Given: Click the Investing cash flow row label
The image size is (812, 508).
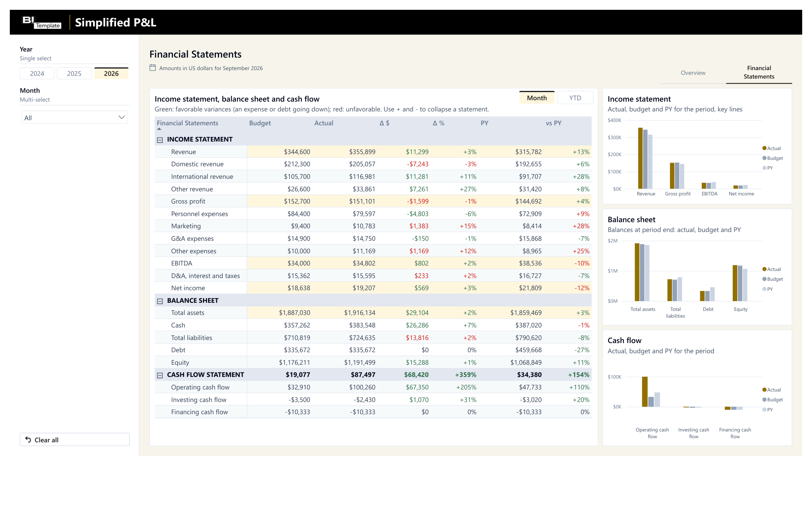Looking at the screenshot, I should coord(199,400).
